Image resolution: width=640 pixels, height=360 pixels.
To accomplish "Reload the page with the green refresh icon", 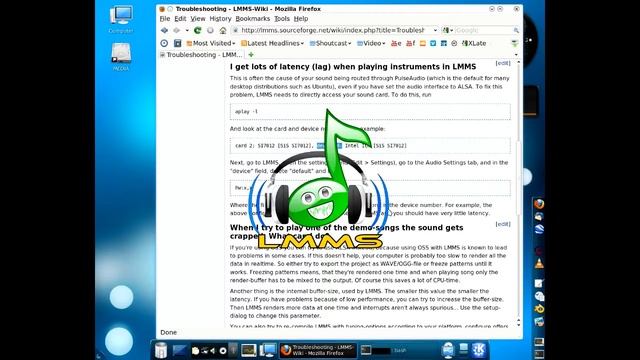I will (198, 30).
